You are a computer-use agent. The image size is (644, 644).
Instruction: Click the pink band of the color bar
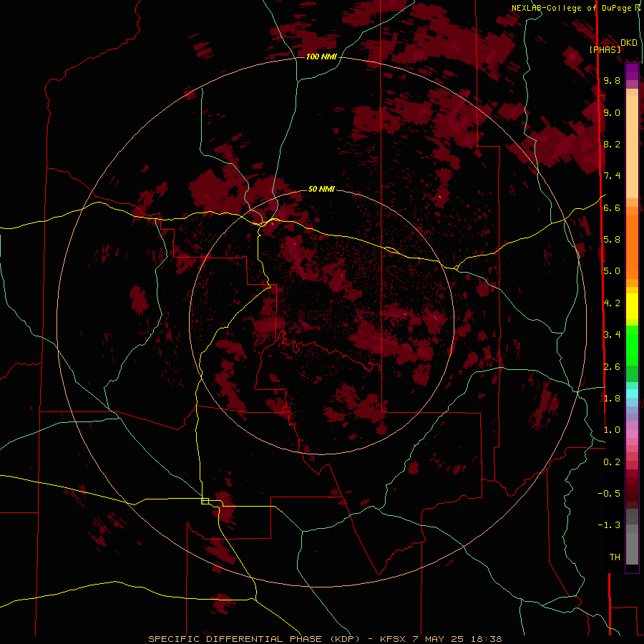tap(632, 434)
